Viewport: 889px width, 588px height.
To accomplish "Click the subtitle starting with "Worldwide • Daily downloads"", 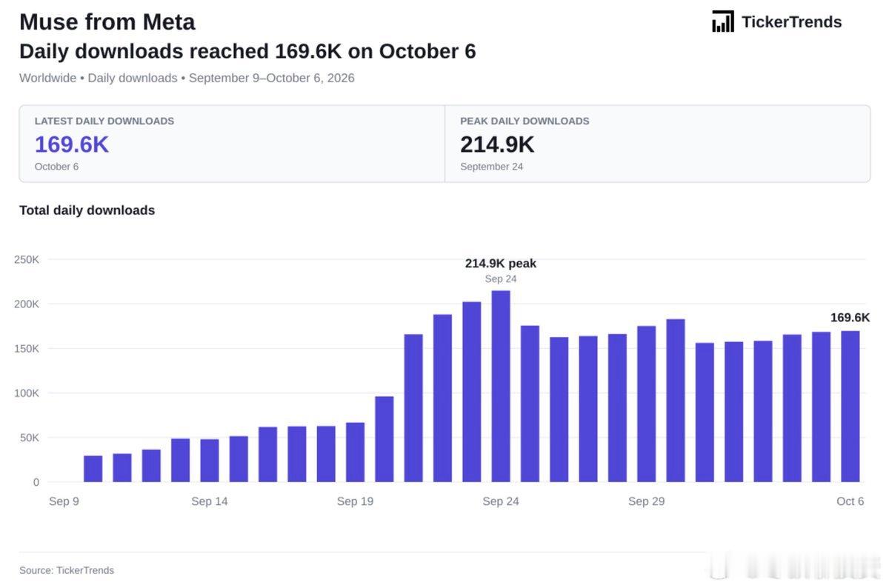I will coord(187,78).
